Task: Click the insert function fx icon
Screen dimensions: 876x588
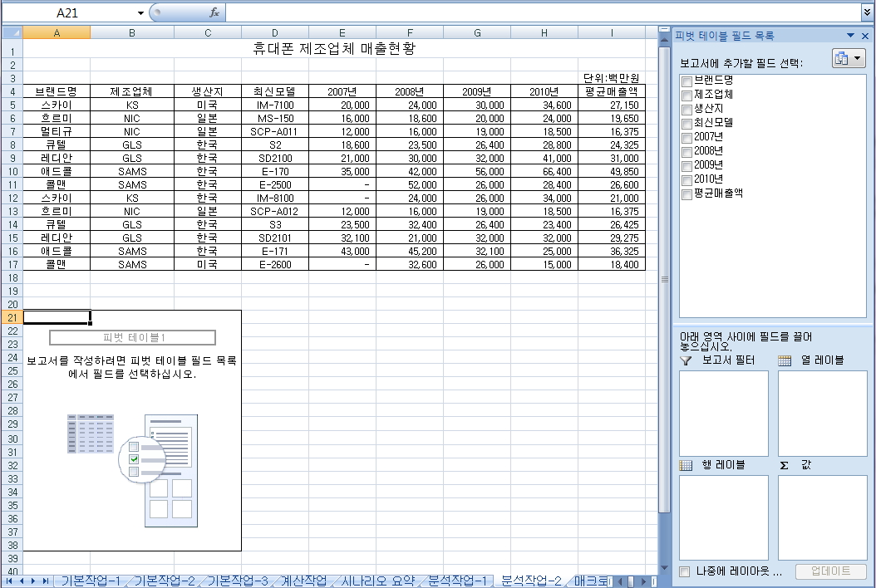Action: pos(214,12)
